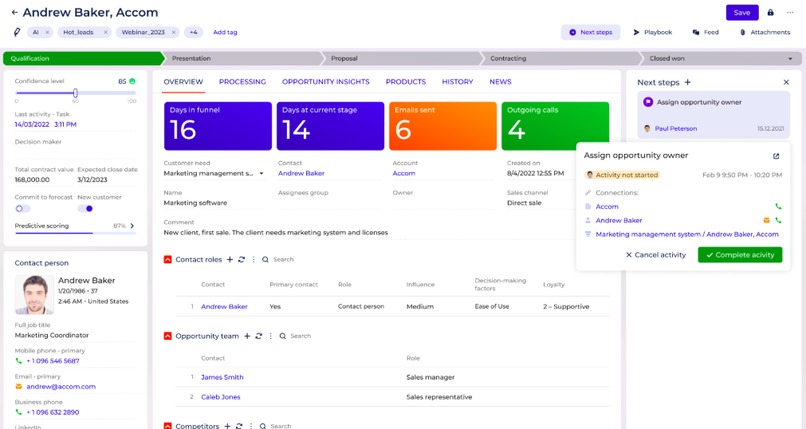The height and width of the screenshot is (429, 806).
Task: Open the History tab
Action: 457,82
